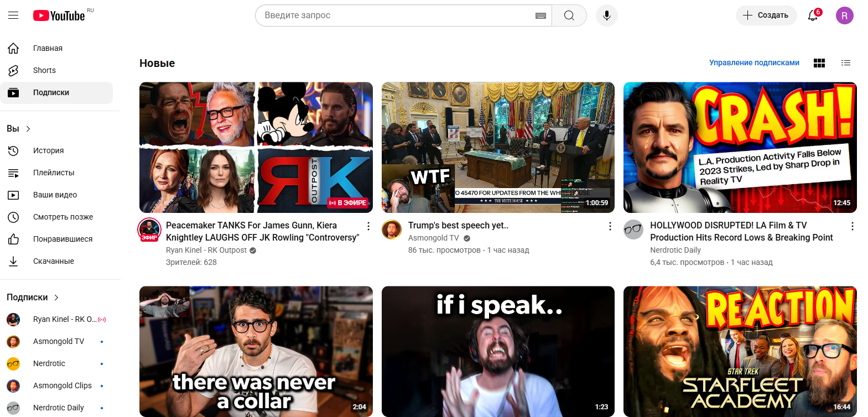This screenshot has height=417, width=868.
Task: Open Asmongold TV subscription in sidebar
Action: [x=56, y=341]
